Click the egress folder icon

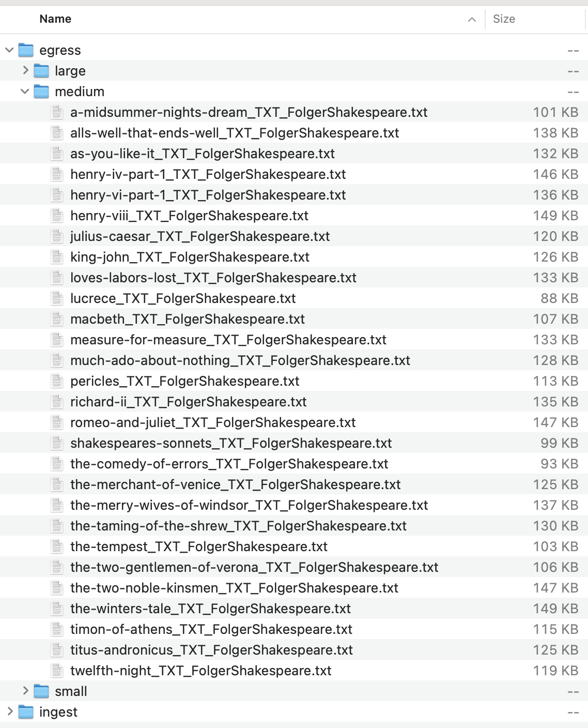point(26,50)
